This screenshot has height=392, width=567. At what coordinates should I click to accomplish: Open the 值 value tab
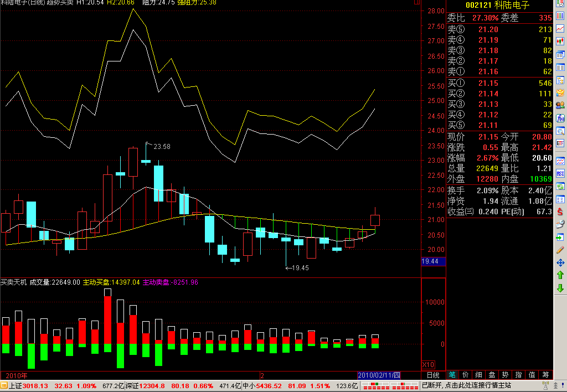pyautogui.click(x=532, y=375)
